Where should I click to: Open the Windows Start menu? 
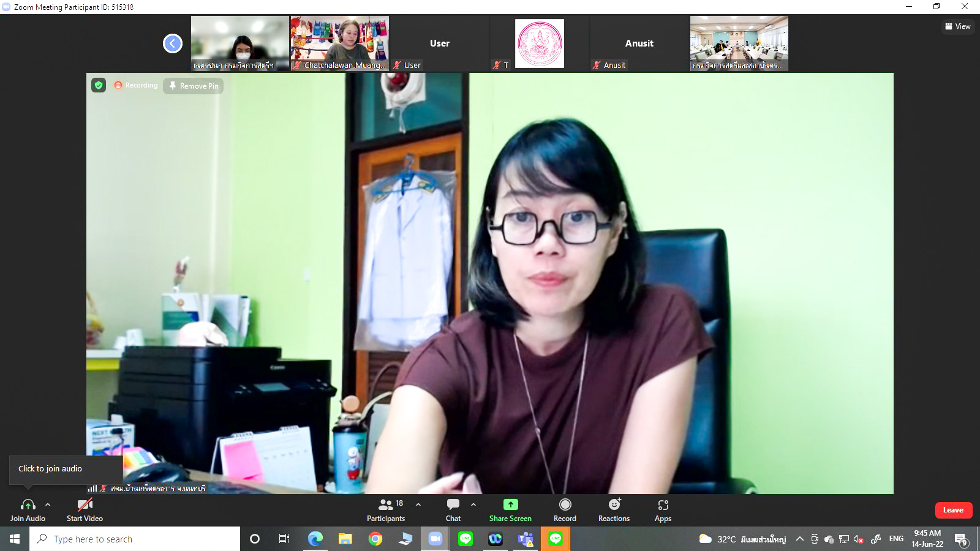pyautogui.click(x=15, y=539)
